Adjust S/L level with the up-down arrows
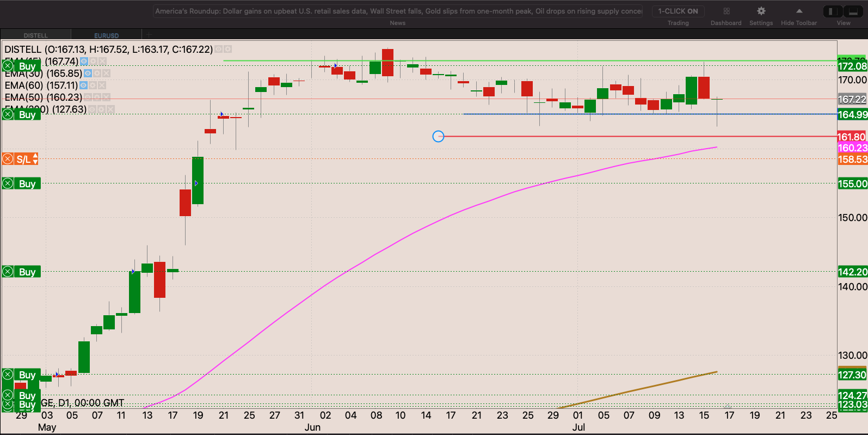 (x=35, y=159)
